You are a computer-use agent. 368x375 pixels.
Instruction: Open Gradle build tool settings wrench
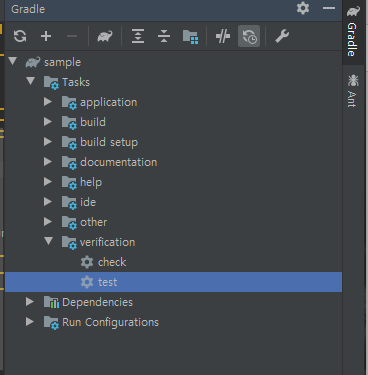pos(282,36)
